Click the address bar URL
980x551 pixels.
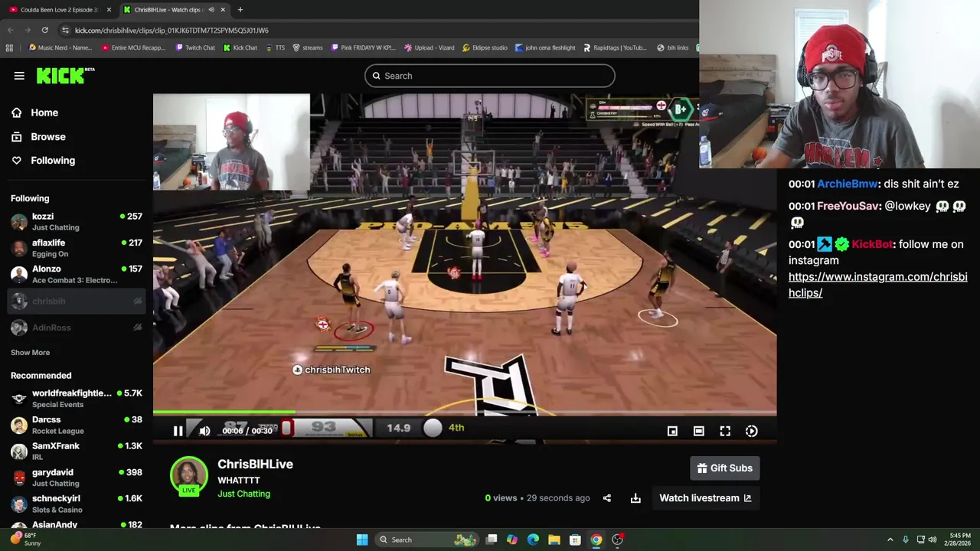[171, 31]
